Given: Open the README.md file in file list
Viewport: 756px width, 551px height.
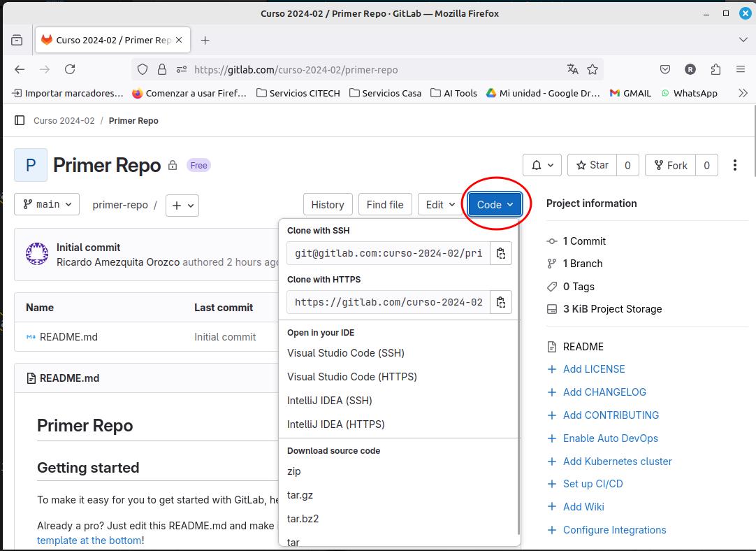Looking at the screenshot, I should click(x=68, y=337).
